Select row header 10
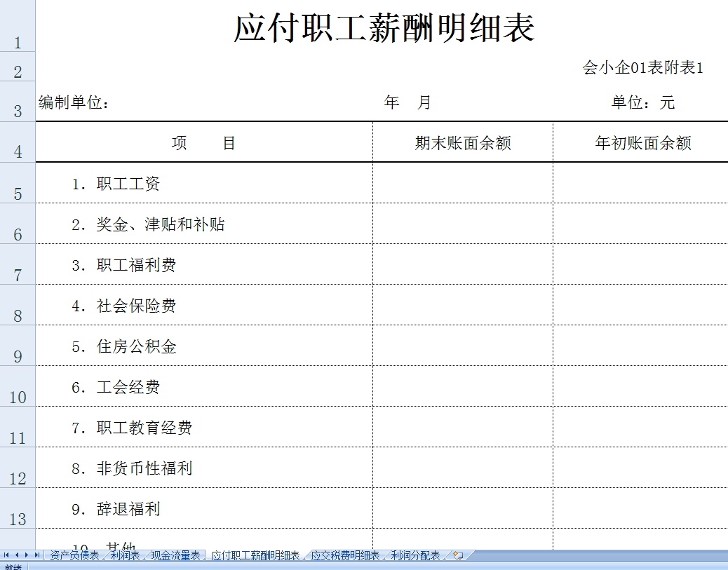The height and width of the screenshot is (570, 728). (x=18, y=397)
